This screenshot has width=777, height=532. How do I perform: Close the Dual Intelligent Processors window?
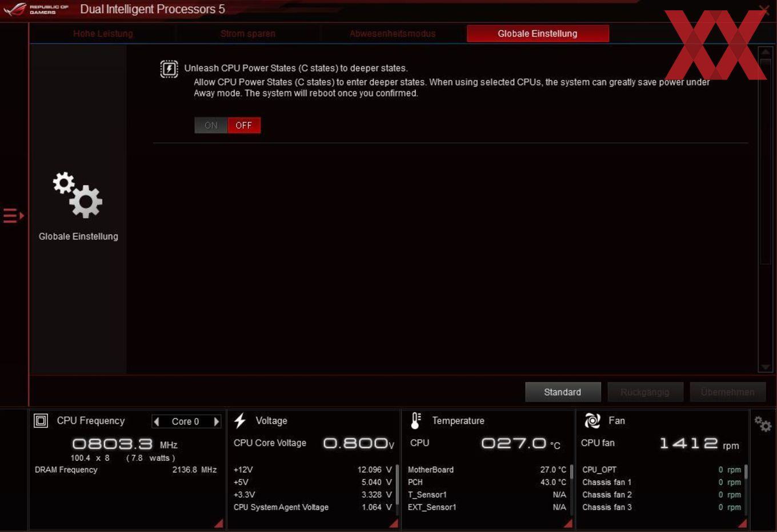[x=764, y=9]
